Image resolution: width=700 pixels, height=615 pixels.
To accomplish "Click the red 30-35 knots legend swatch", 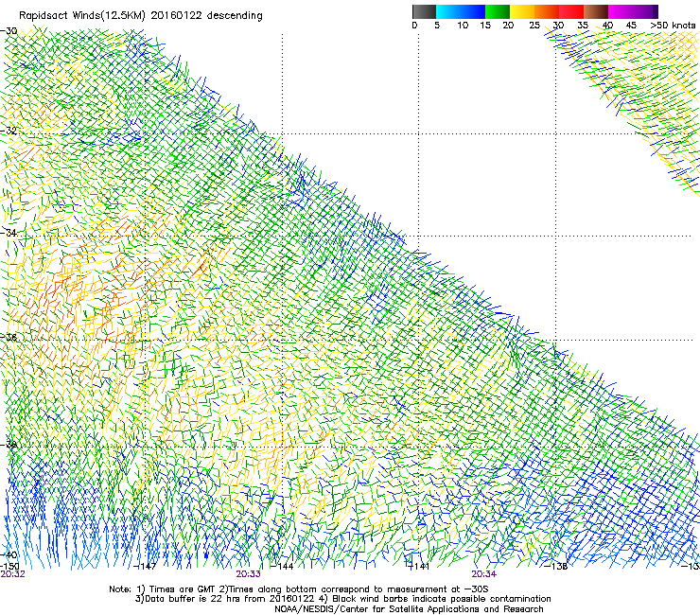I will click(571, 11).
